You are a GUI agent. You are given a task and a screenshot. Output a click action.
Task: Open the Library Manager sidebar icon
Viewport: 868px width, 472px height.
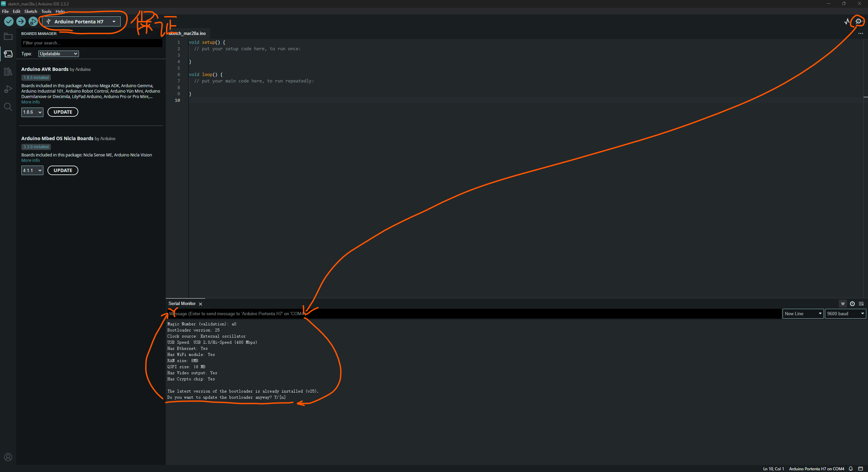[8, 72]
